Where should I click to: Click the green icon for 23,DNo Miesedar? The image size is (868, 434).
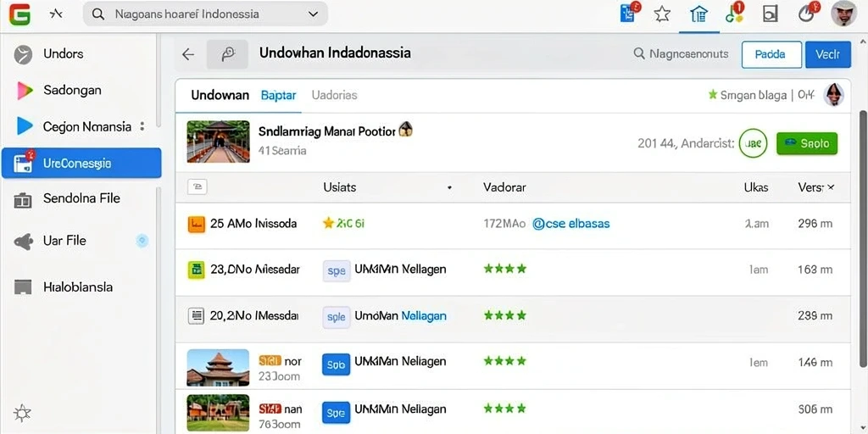(197, 270)
